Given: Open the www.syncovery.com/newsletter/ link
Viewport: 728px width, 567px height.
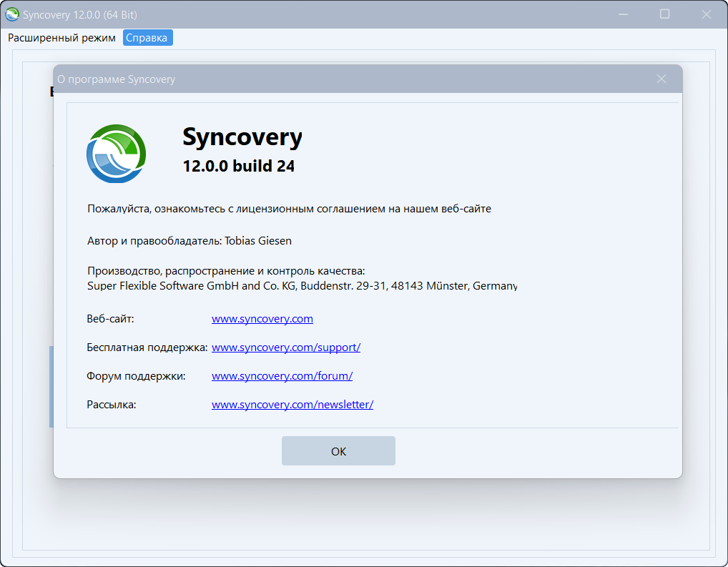Looking at the screenshot, I should [292, 405].
